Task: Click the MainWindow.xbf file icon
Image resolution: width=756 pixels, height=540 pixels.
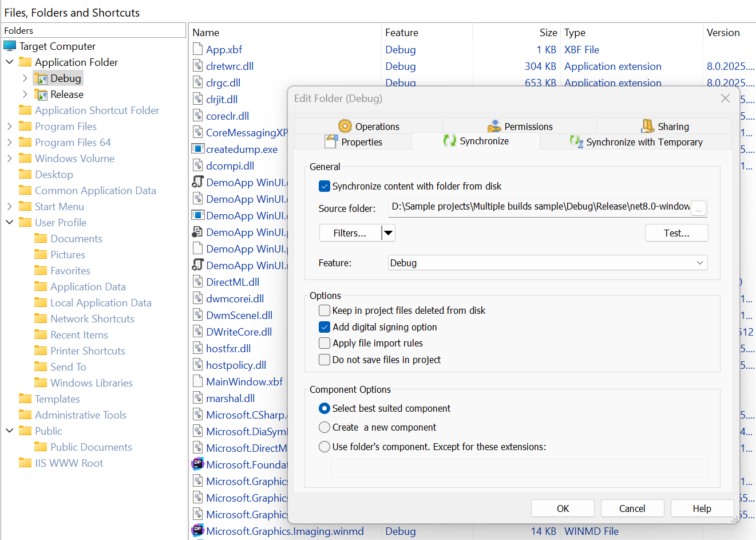Action: pos(197,381)
